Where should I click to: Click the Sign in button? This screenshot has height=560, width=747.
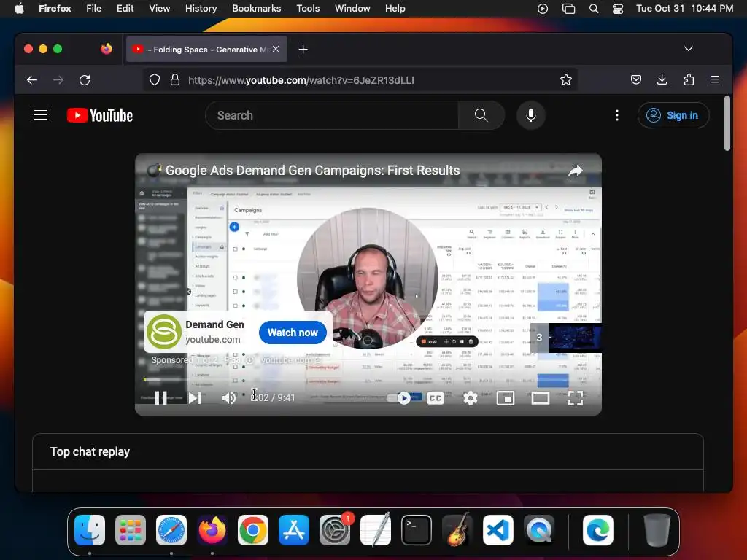point(673,115)
